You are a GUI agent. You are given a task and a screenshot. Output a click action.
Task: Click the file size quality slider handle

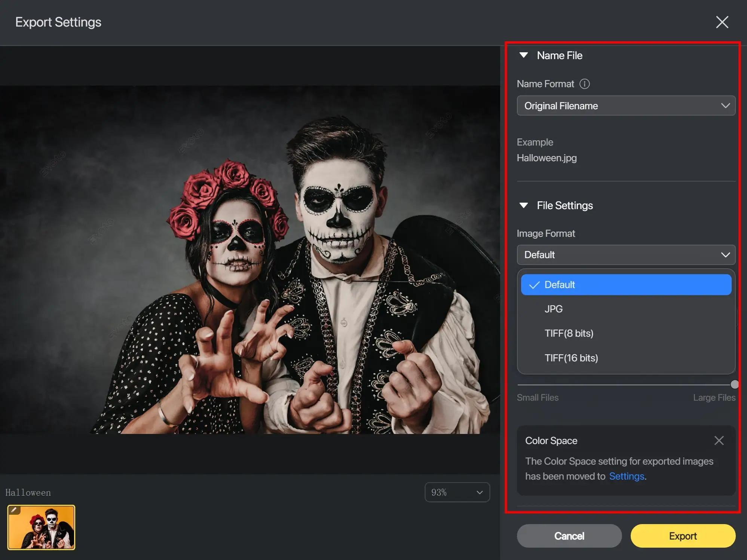coord(734,385)
